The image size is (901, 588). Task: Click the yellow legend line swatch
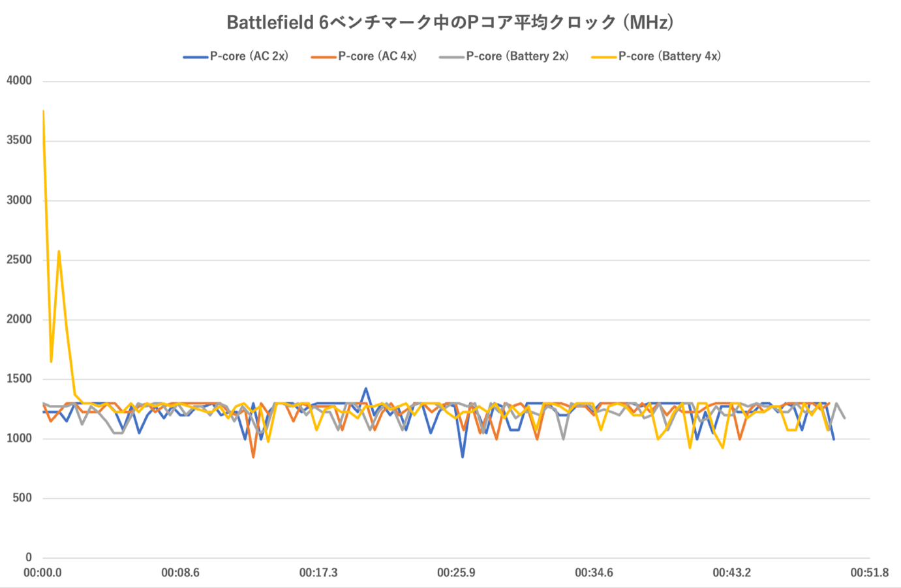pyautogui.click(x=603, y=57)
